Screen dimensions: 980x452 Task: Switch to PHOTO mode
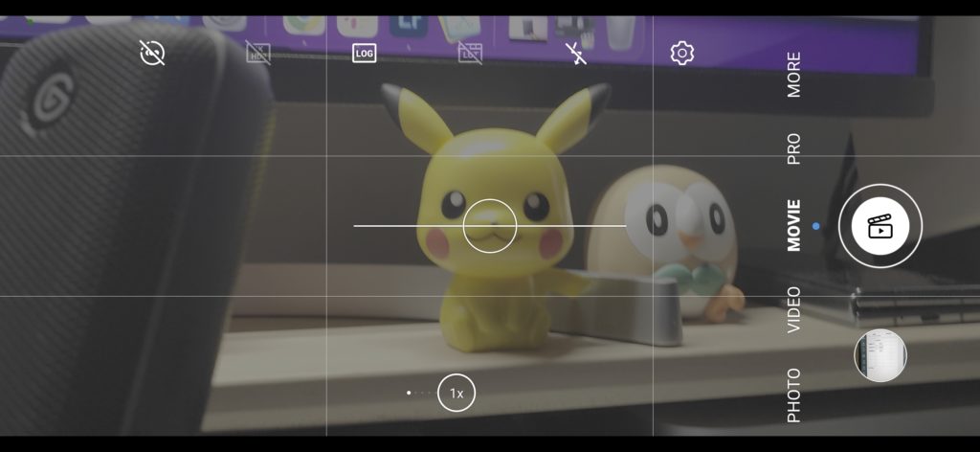coord(793,395)
